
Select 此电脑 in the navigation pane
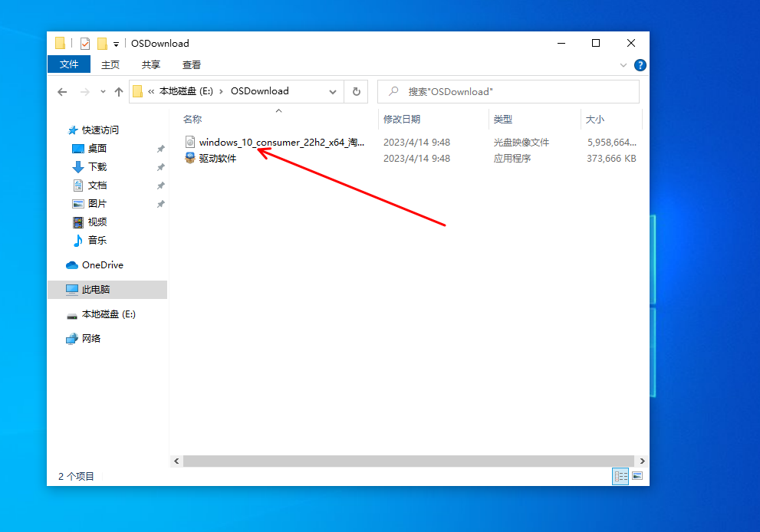pyautogui.click(x=107, y=289)
